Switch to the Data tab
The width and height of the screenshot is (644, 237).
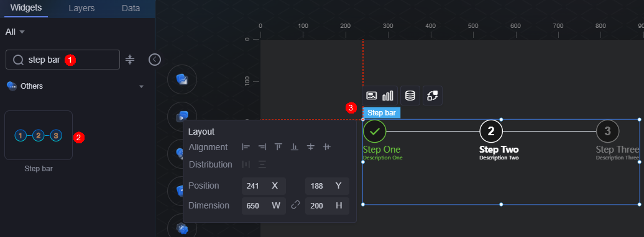click(x=131, y=8)
